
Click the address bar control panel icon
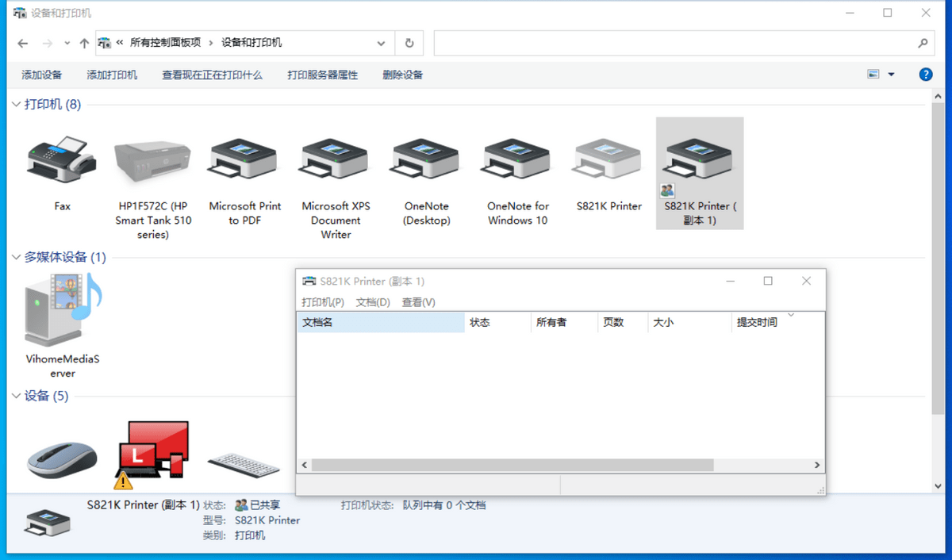[x=104, y=43]
